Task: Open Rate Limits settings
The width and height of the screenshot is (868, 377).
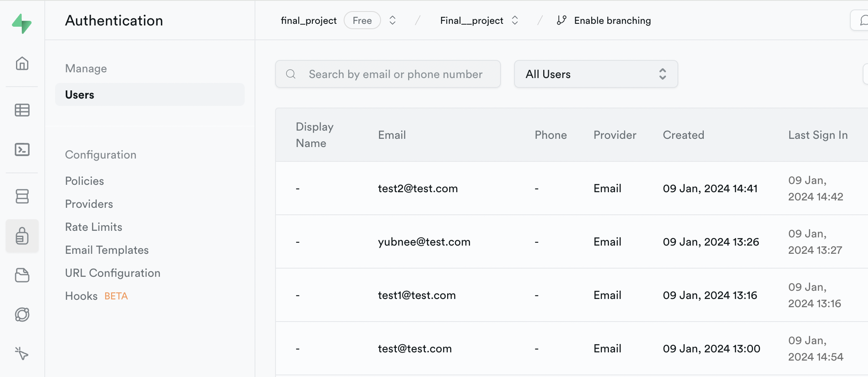Action: point(94,227)
